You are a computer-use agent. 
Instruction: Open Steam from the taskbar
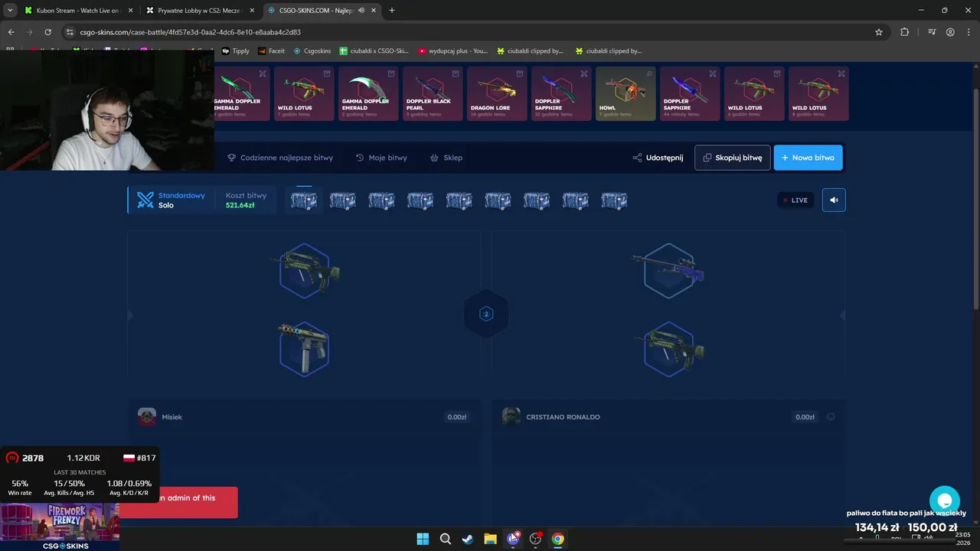[x=468, y=539]
